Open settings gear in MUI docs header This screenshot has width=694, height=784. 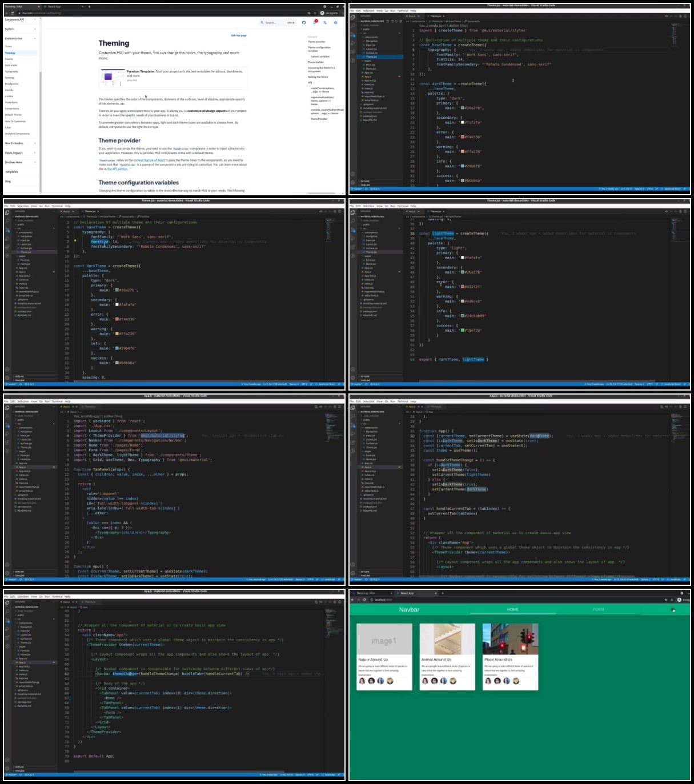[335, 23]
